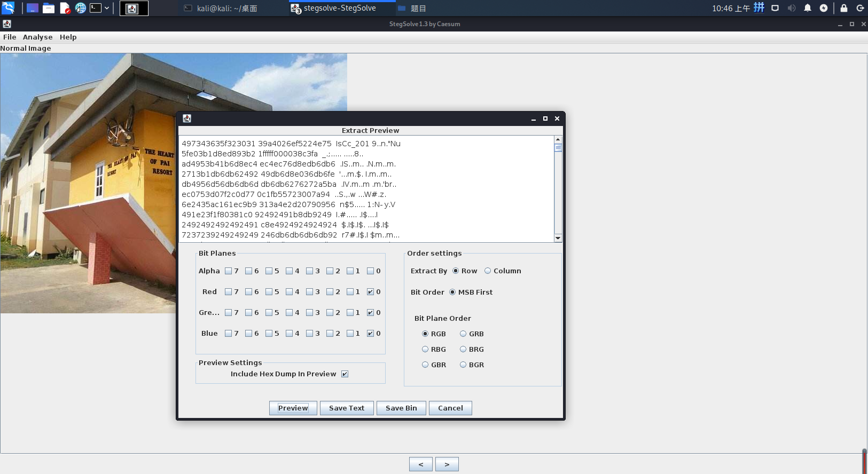
Task: Enable Alpha bit plane 0
Action: pos(371,271)
